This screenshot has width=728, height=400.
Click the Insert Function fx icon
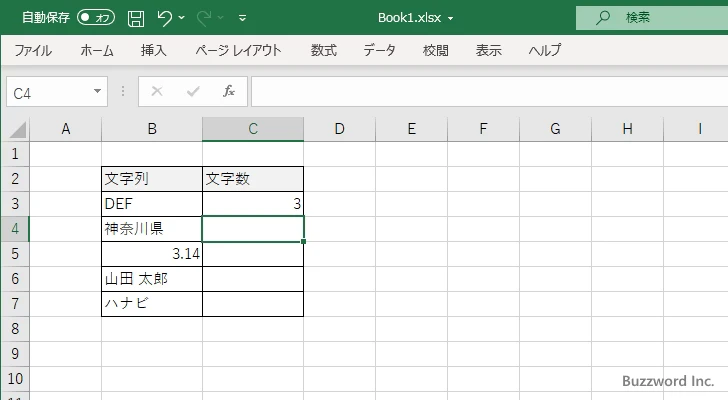[x=228, y=92]
